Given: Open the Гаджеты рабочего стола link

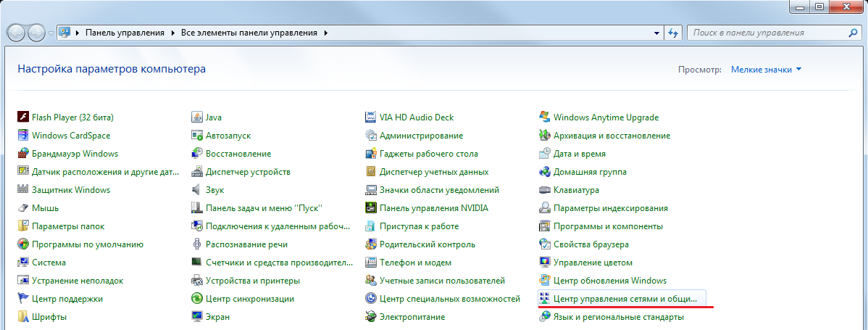Looking at the screenshot, I should (x=429, y=154).
